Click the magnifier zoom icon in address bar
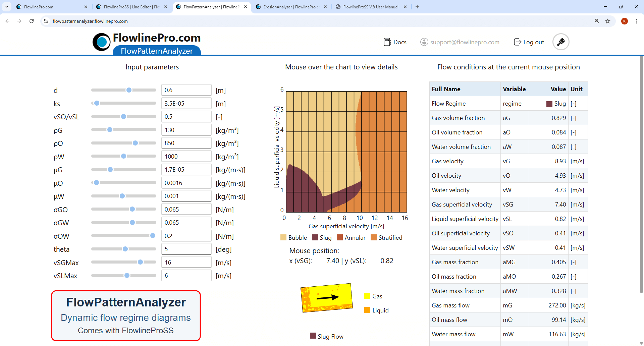This screenshot has height=346, width=644. pyautogui.click(x=597, y=21)
